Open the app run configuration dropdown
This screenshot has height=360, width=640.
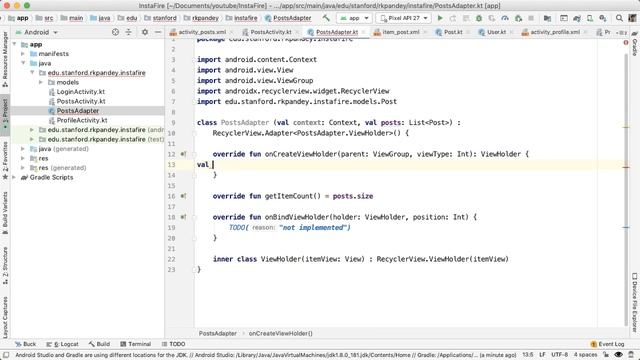coord(354,18)
